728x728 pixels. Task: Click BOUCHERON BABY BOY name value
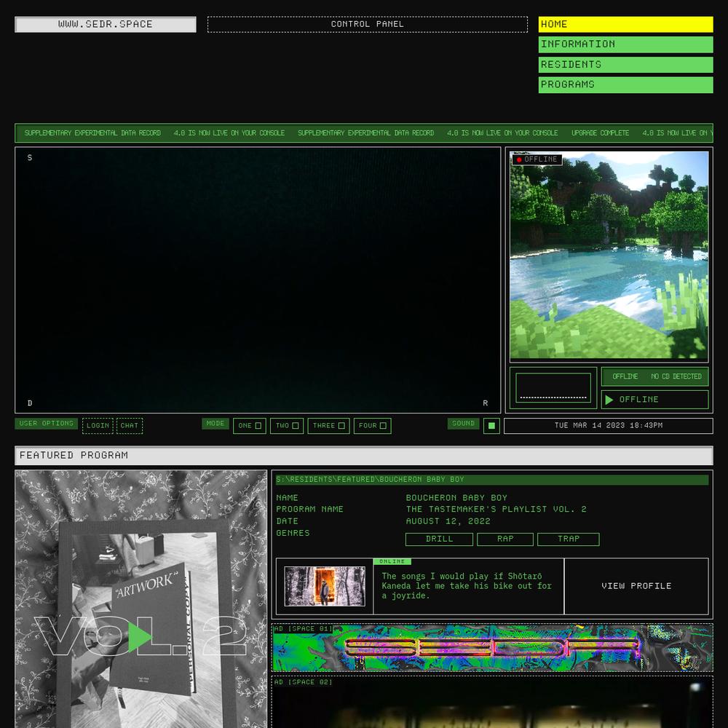tap(456, 498)
